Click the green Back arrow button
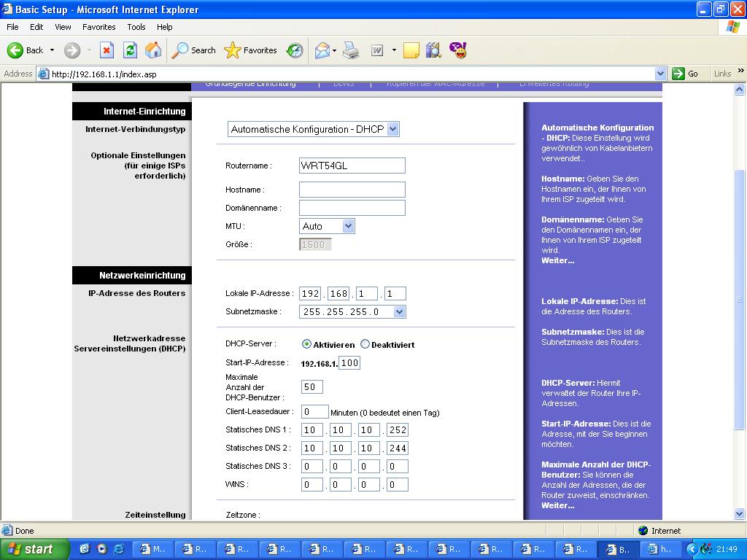 click(x=15, y=50)
